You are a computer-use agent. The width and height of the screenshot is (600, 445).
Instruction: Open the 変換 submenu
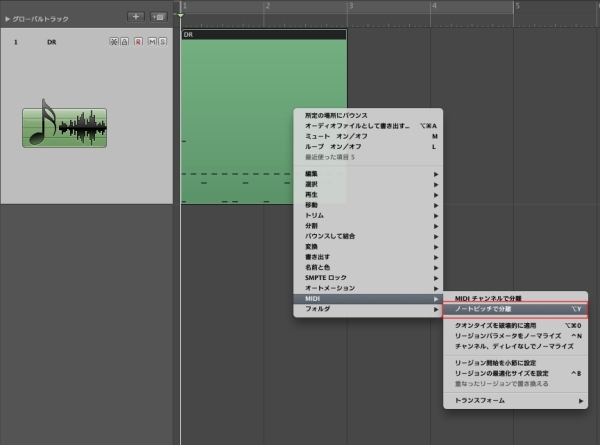[x=368, y=247]
